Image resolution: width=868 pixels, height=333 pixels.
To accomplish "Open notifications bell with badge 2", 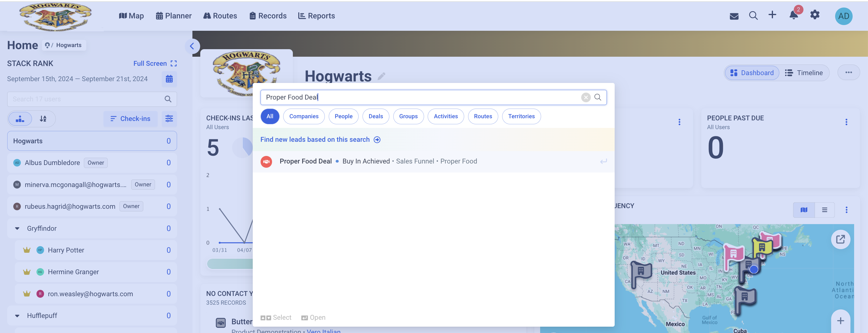I will coord(794,15).
